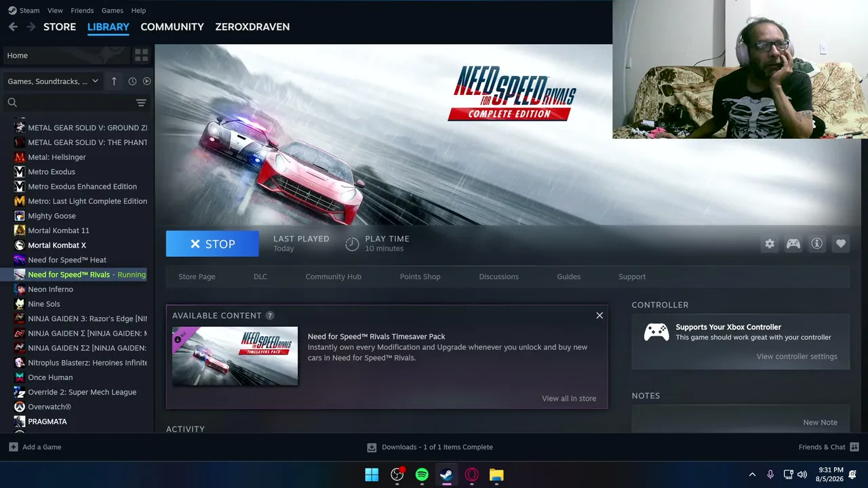Select Mortal Kombat 11 game icon

20,230
